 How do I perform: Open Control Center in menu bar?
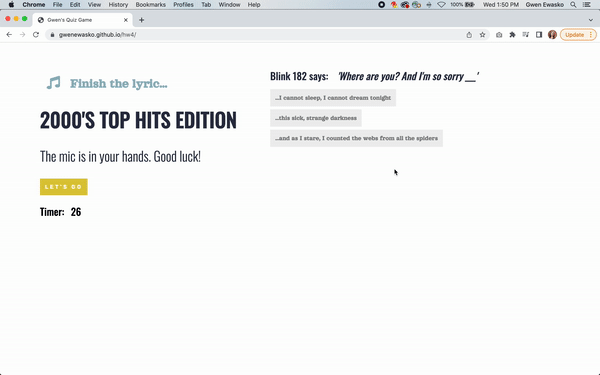point(587,5)
